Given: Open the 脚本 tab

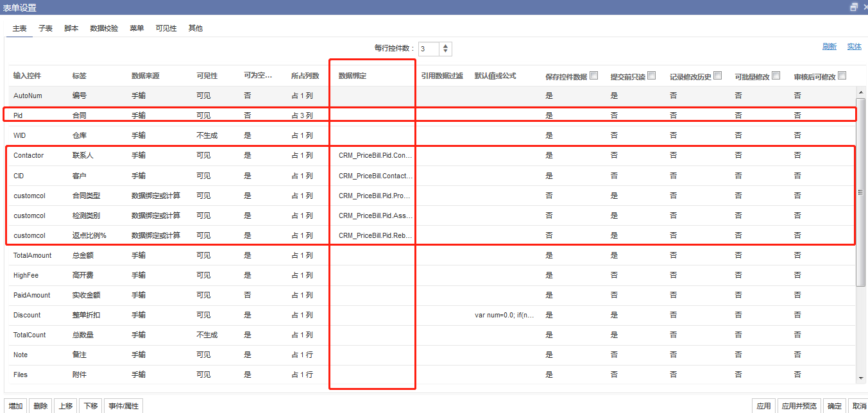Looking at the screenshot, I should [71, 28].
